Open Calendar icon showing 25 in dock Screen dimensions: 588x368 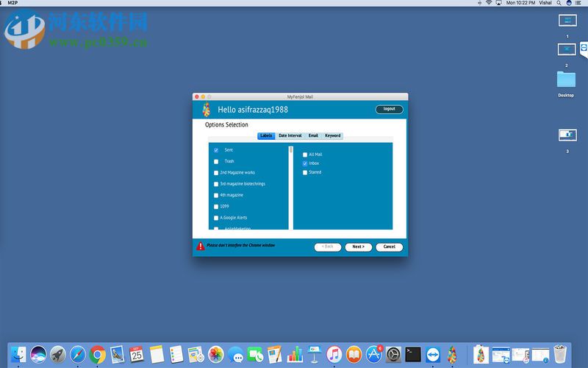137,355
